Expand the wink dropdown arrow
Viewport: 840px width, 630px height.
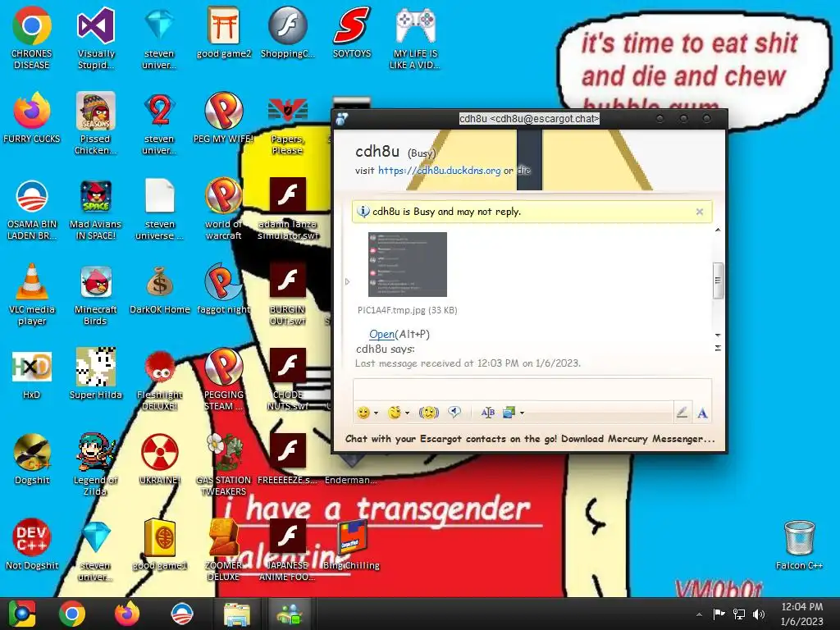[x=407, y=413]
